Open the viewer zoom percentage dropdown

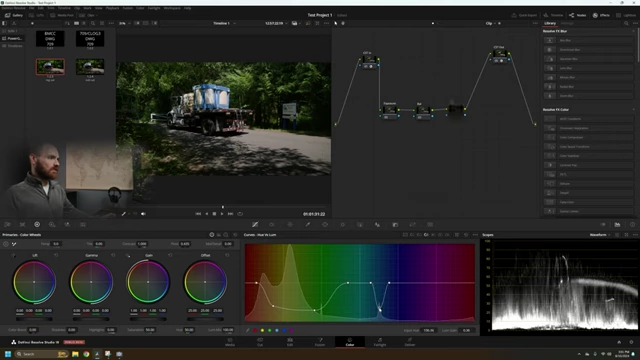click(x=124, y=23)
